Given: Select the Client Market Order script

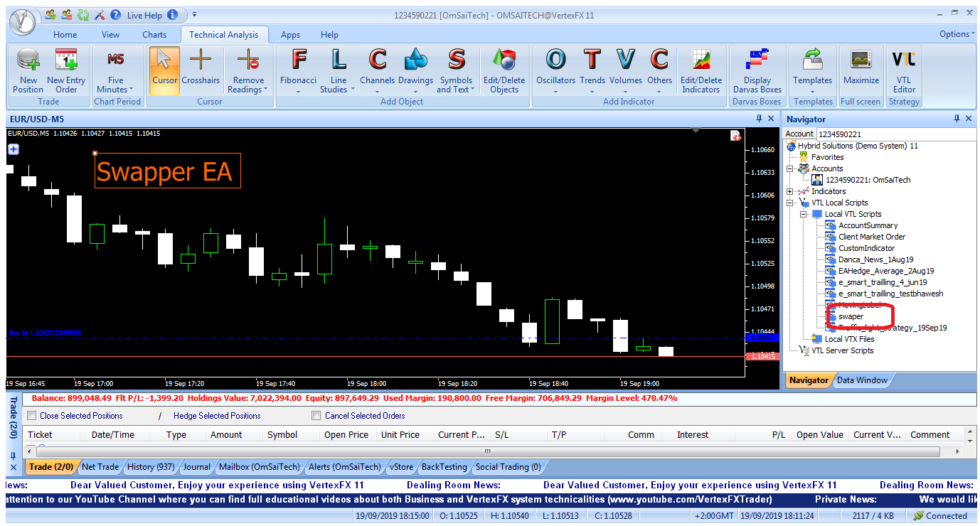Looking at the screenshot, I should pyautogui.click(x=872, y=237).
